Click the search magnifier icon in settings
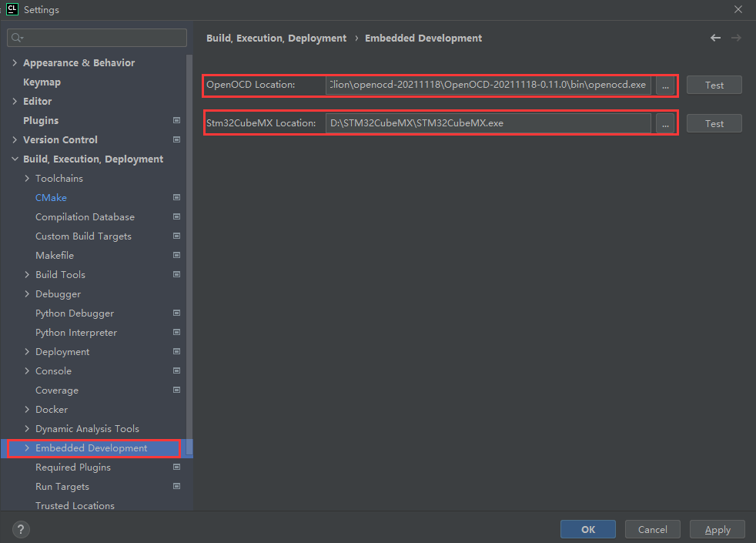Screen dimensions: 756x543 pyautogui.click(x=17, y=38)
